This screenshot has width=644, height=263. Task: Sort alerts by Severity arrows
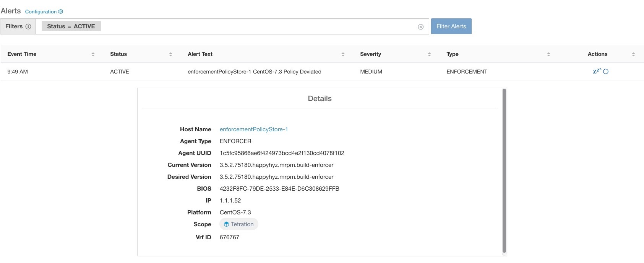point(429,54)
